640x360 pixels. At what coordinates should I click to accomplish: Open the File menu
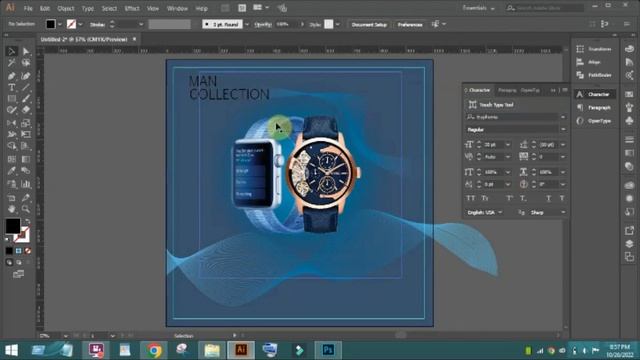(28, 8)
